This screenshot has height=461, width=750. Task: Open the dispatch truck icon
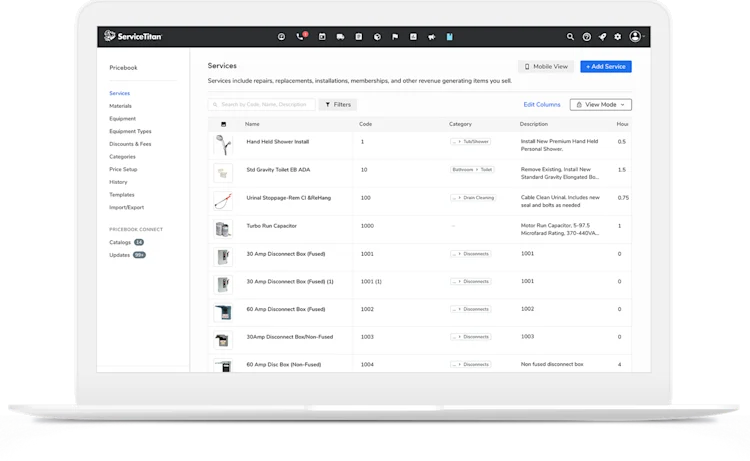coord(340,37)
